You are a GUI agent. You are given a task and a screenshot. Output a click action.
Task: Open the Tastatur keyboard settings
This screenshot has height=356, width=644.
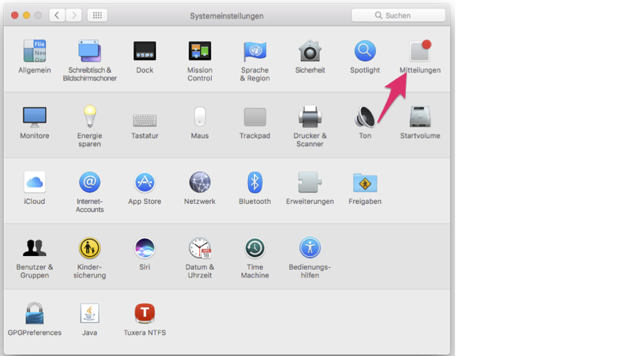coord(145,120)
